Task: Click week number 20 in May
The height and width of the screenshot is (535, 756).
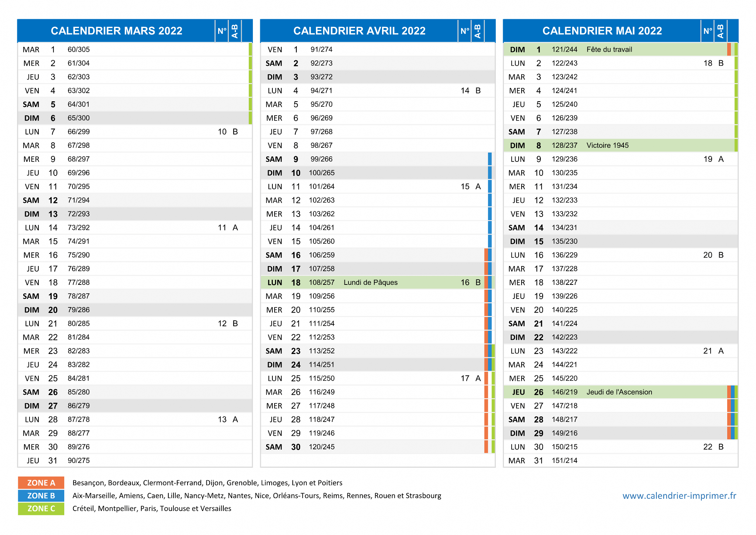Action: 708,255
